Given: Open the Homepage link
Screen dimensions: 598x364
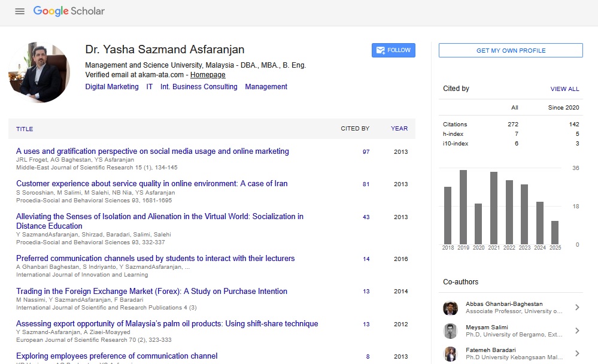Looking at the screenshot, I should click(208, 75).
